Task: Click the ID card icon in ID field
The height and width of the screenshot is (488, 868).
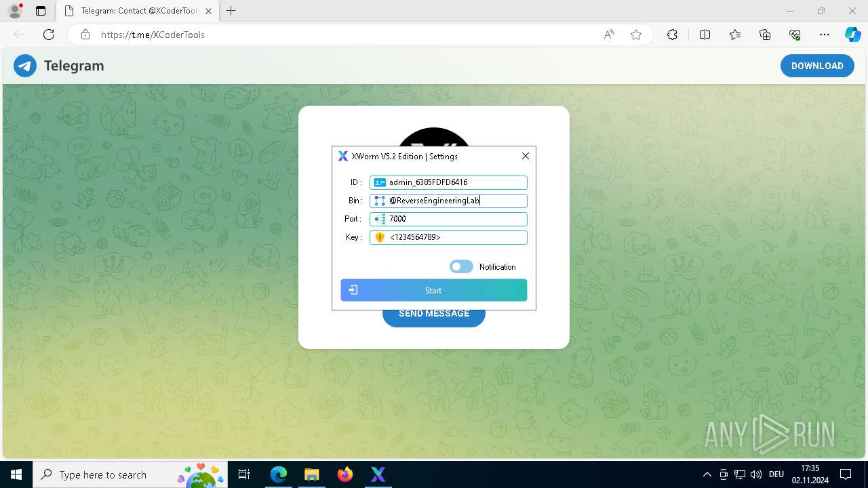Action: (380, 182)
